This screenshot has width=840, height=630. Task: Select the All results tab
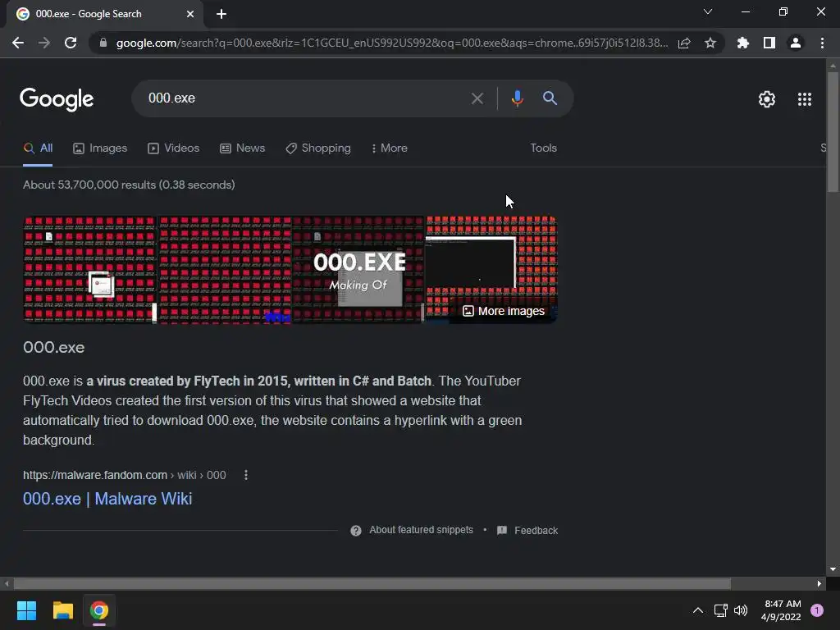(38, 148)
